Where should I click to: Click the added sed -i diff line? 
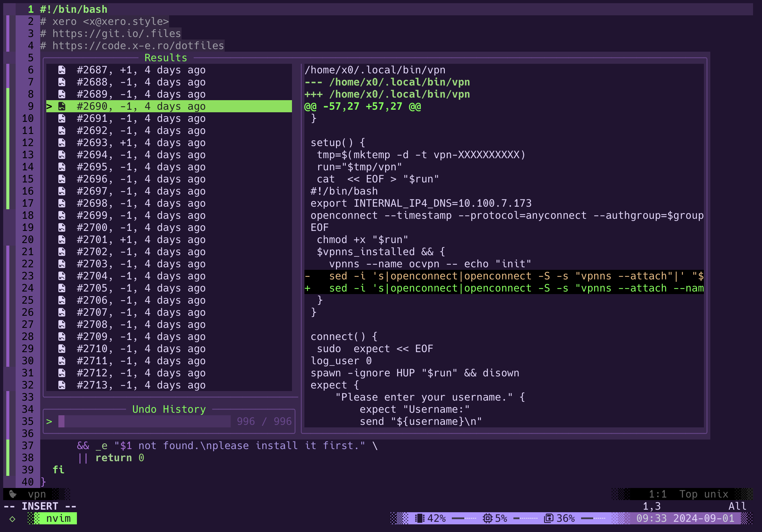click(x=504, y=288)
